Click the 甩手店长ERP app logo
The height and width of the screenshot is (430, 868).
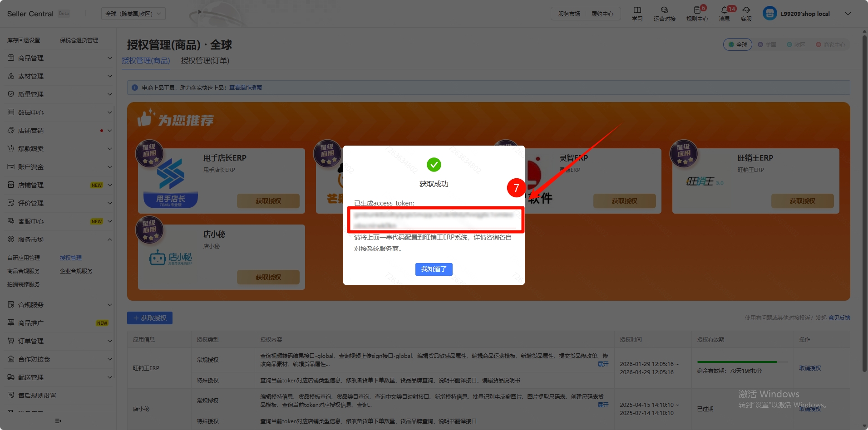[171, 181]
